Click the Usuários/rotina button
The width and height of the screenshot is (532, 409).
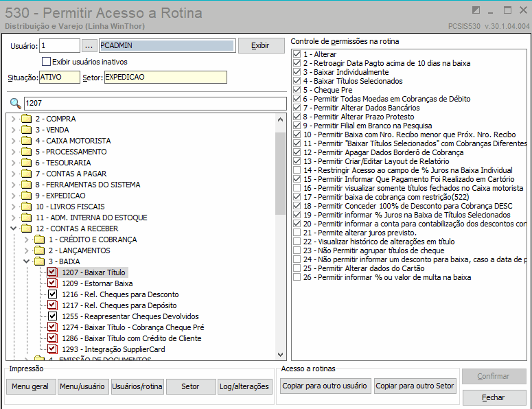137,386
